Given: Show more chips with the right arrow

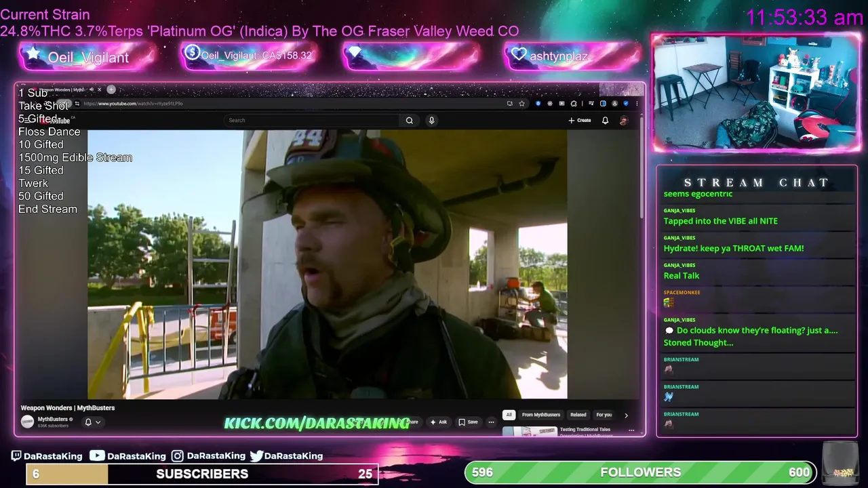Looking at the screenshot, I should tap(626, 415).
